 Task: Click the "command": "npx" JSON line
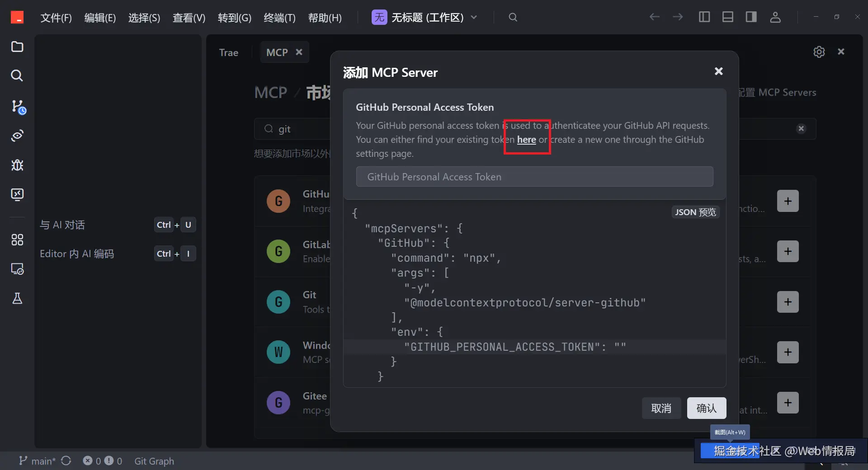(446, 258)
